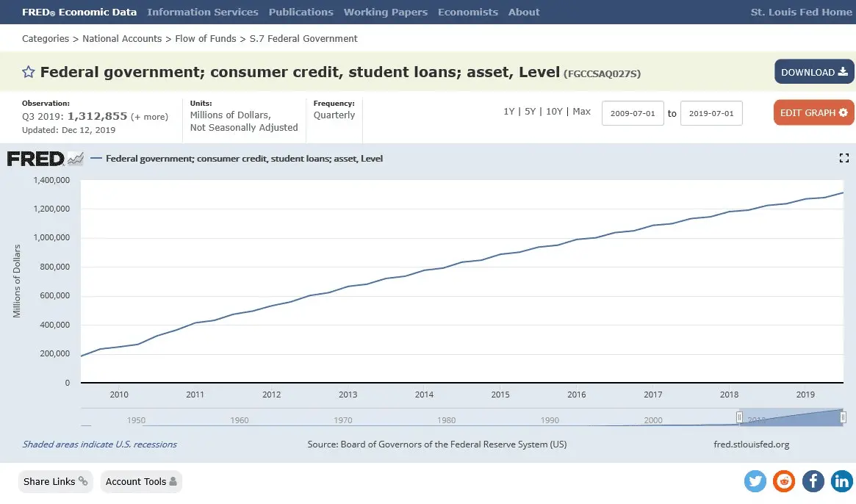Star this series as a favorite
The width and height of the screenshot is (856, 504).
[29, 72]
